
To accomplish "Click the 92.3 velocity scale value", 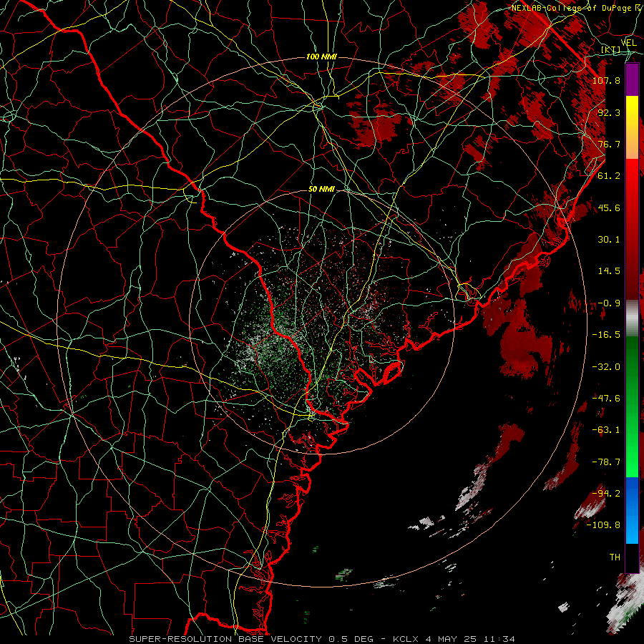I will pyautogui.click(x=609, y=112).
